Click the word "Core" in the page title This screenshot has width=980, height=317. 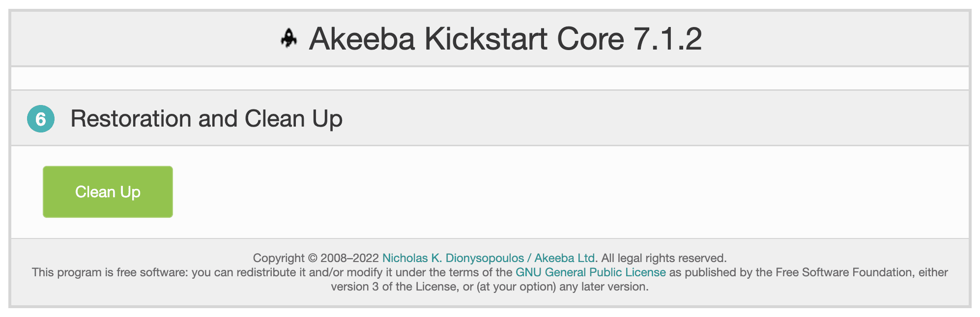[590, 39]
